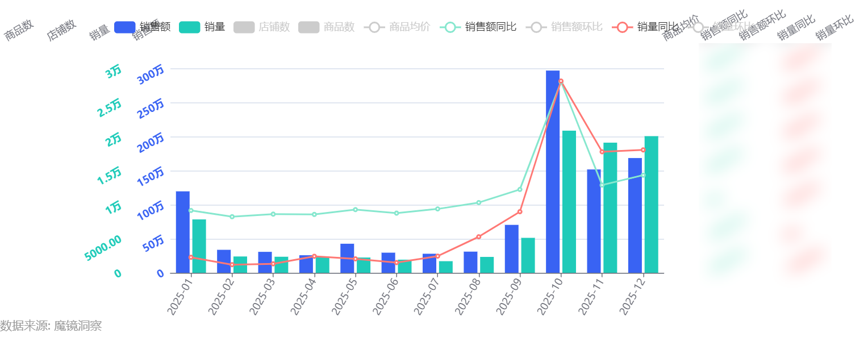Click the 销量同比 red line legend marker

[622, 27]
